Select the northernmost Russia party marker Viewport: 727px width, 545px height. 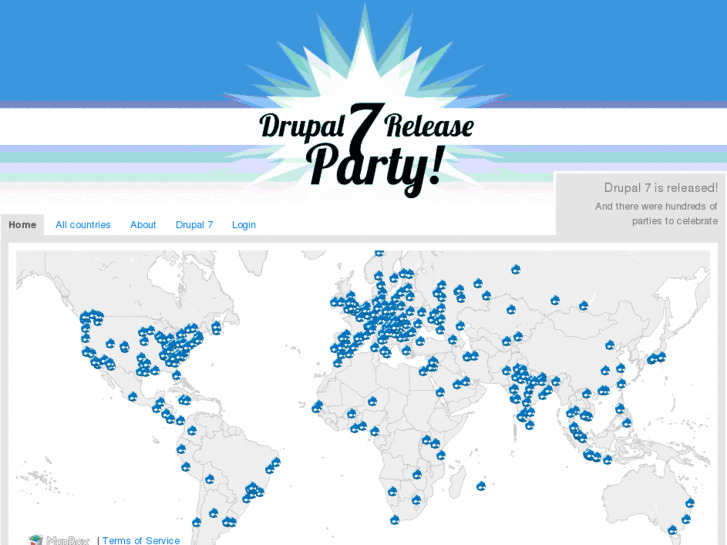pyautogui.click(x=516, y=269)
